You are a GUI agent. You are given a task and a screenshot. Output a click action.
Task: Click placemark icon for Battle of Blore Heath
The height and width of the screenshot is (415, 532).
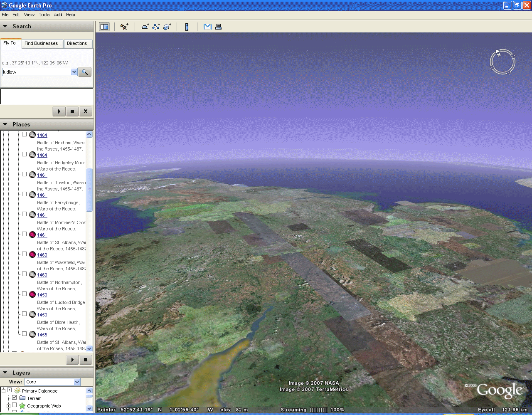point(32,314)
